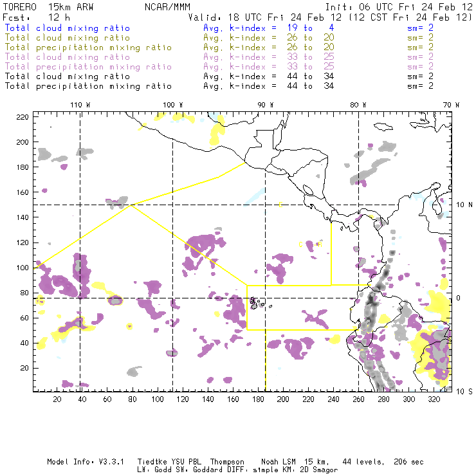Select the "70 W" longitude label
Viewport: 476px width, 476px height.
click(451, 105)
